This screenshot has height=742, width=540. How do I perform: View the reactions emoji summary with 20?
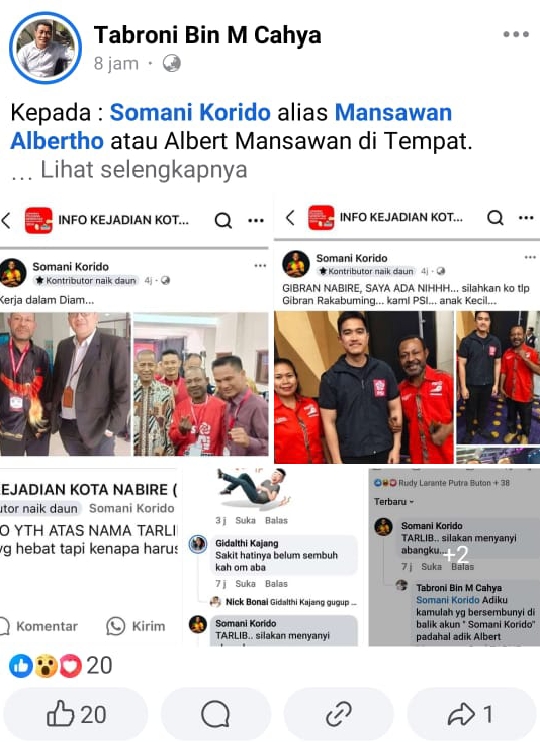(61, 665)
